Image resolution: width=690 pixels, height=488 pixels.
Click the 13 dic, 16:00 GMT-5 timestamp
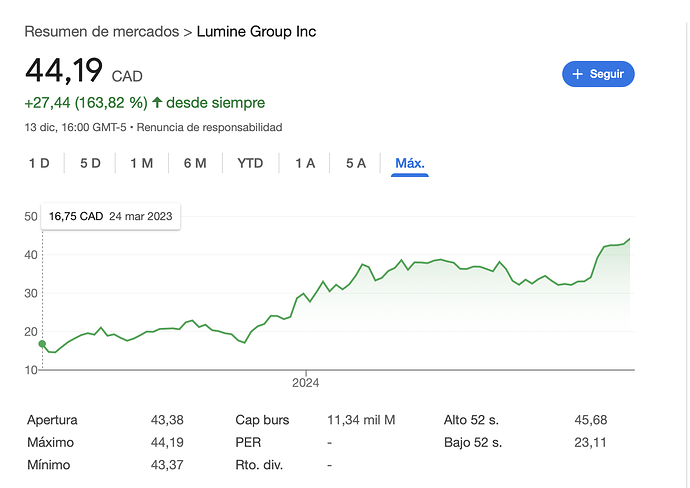(x=75, y=128)
